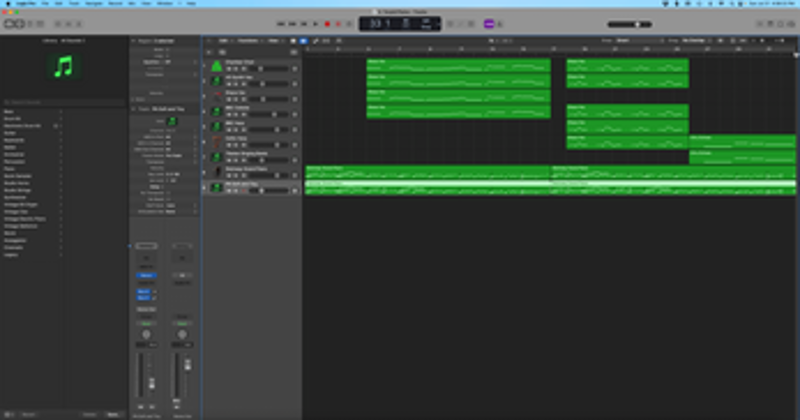Viewport: 800px width, 420px height.
Task: Toggle the purple Count-in button
Action: tap(489, 24)
